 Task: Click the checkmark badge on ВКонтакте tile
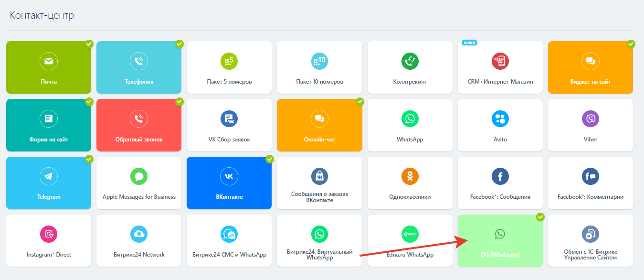click(x=269, y=160)
